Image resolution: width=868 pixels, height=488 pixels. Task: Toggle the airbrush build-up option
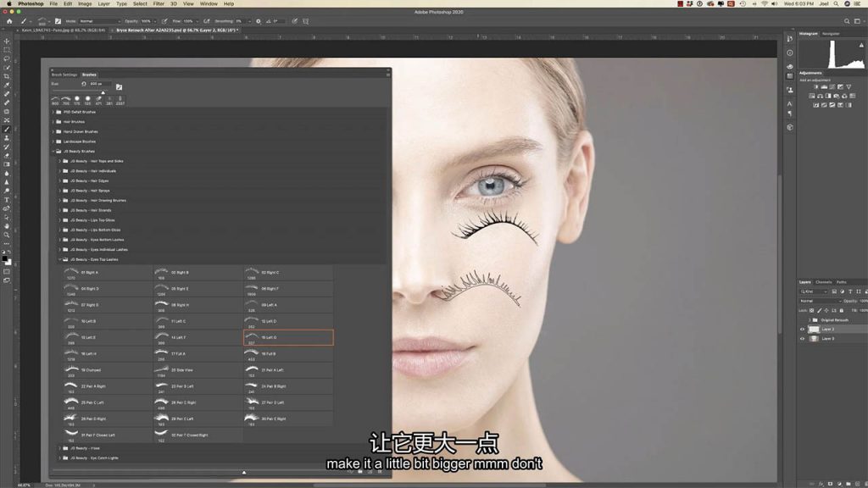pyautogui.click(x=207, y=21)
